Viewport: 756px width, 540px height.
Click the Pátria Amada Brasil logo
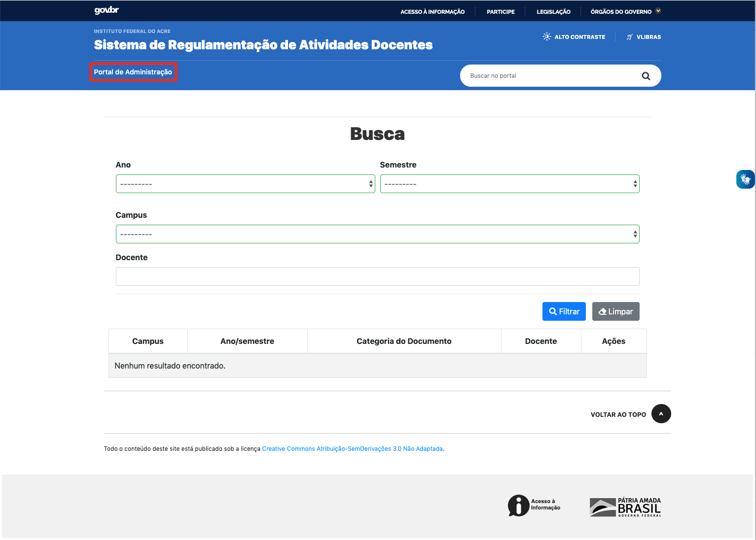(625, 506)
